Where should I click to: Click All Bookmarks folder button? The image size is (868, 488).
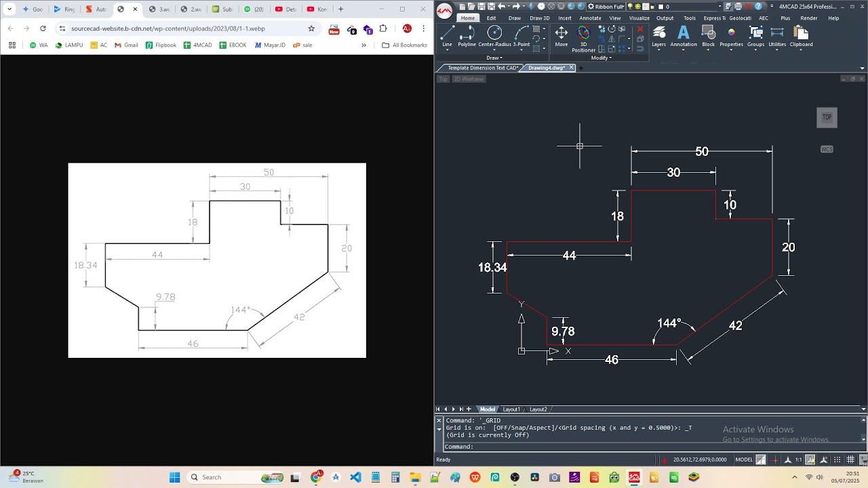tap(404, 45)
